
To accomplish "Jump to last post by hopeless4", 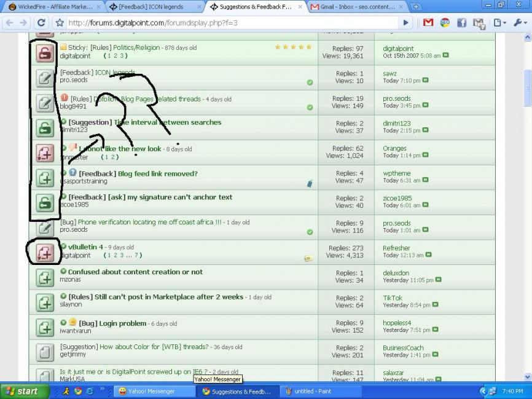I will [x=436, y=330].
